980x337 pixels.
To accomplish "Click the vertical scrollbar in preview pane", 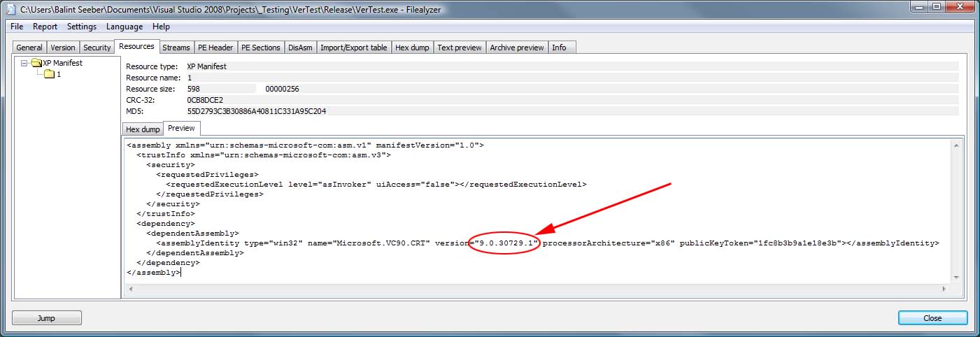I will point(957,210).
